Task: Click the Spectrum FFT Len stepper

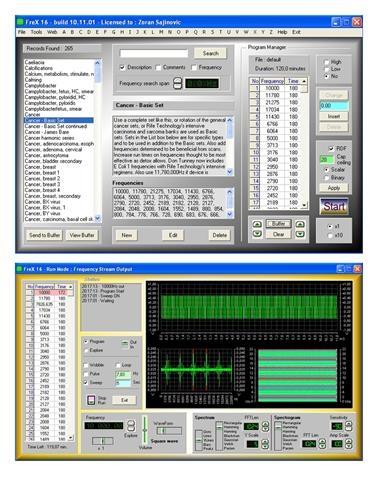Action: [x=265, y=426]
